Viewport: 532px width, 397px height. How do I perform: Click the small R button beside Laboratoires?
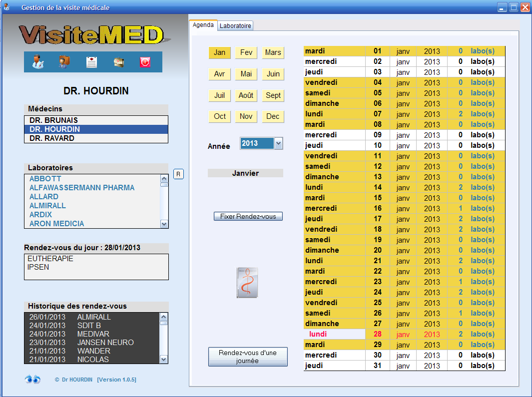pos(179,174)
